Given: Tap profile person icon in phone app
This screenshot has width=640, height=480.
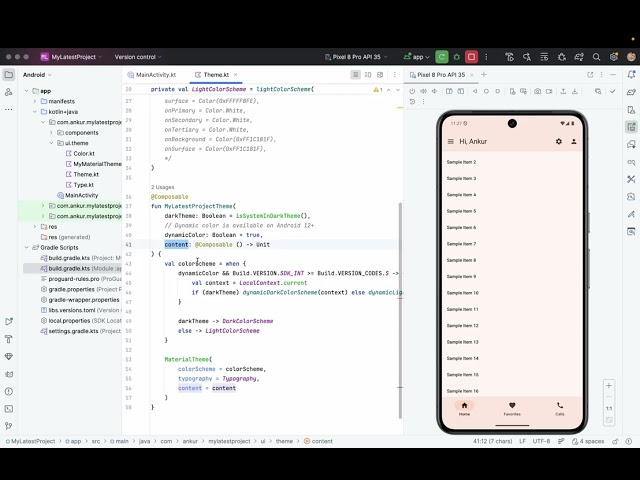Looking at the screenshot, I should click(x=574, y=141).
